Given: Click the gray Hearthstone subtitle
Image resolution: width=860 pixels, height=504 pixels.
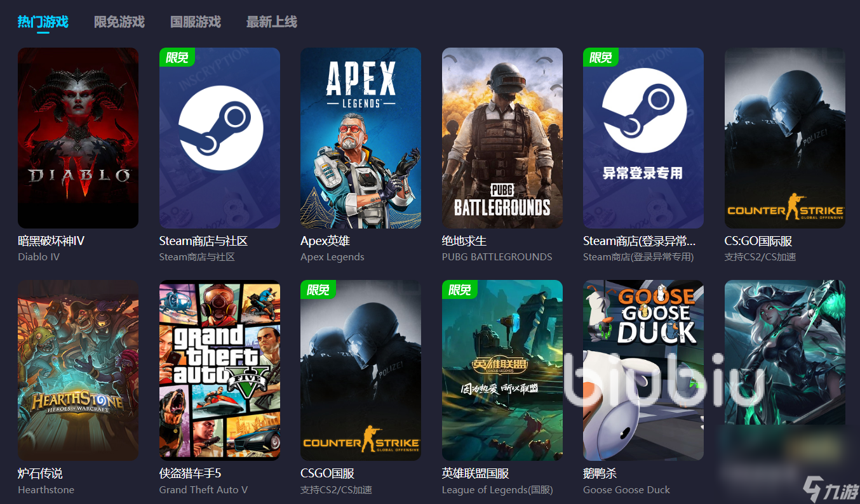Looking at the screenshot, I should click(x=46, y=489).
